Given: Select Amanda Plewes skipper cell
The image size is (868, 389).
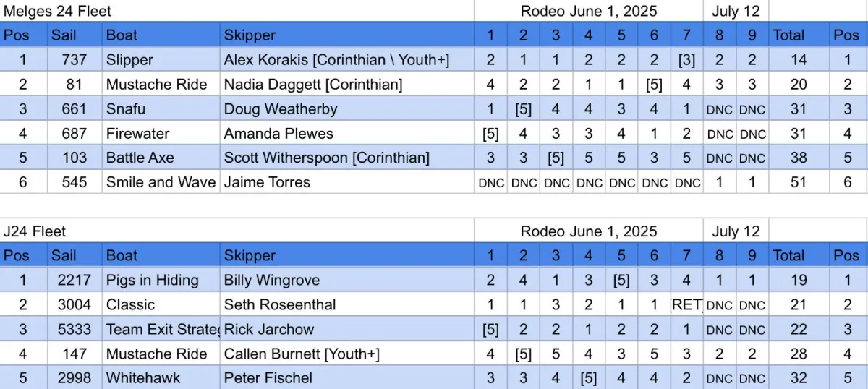Looking at the screenshot, I should pos(278,134).
